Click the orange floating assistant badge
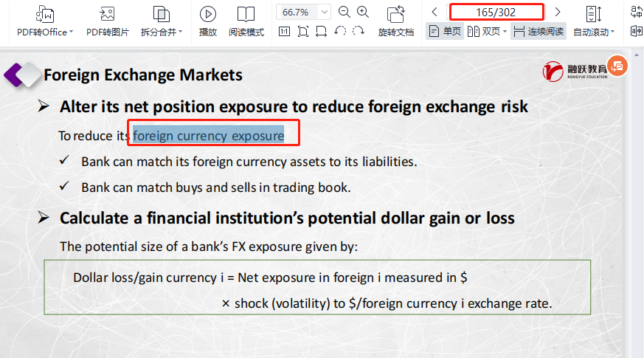This screenshot has width=644, height=358. [617, 66]
